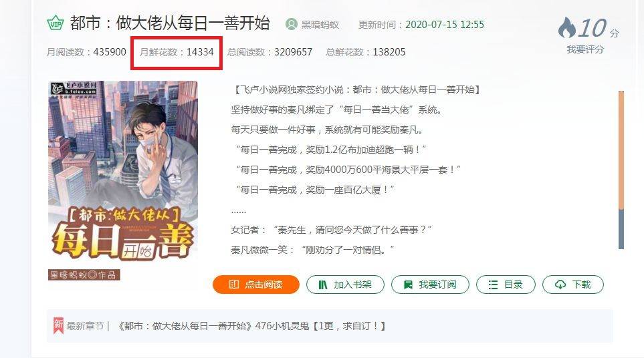Click the novel cover thumbnail

123,170
